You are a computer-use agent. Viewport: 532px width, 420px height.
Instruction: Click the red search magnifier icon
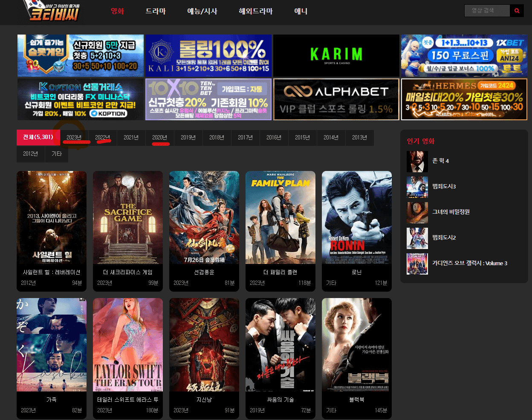[x=517, y=11]
